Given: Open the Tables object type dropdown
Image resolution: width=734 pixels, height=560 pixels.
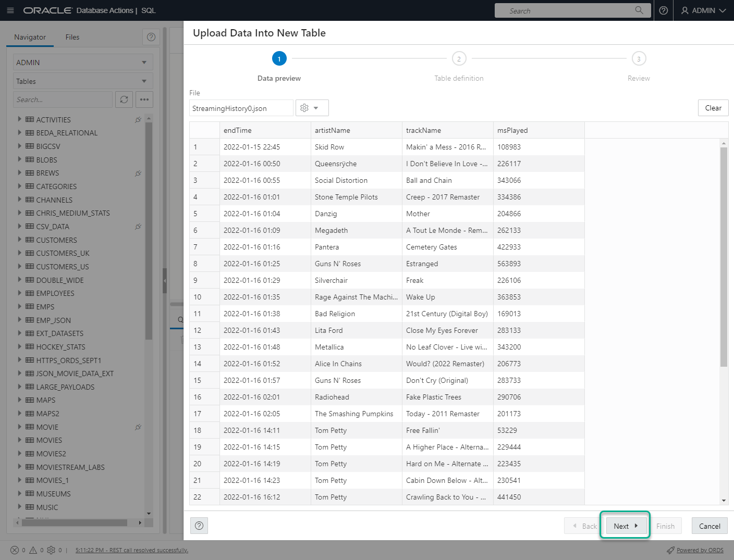Looking at the screenshot, I should pyautogui.click(x=83, y=81).
